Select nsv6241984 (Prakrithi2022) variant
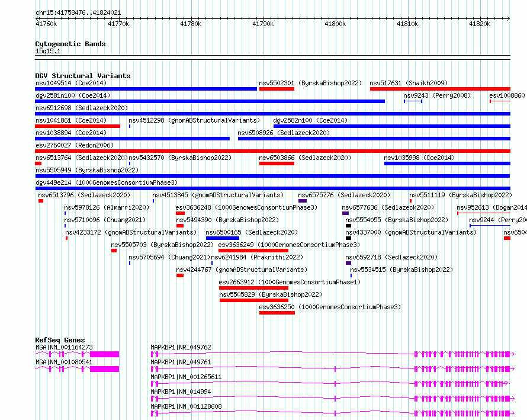This screenshot has width=527, height=420. click(x=257, y=257)
